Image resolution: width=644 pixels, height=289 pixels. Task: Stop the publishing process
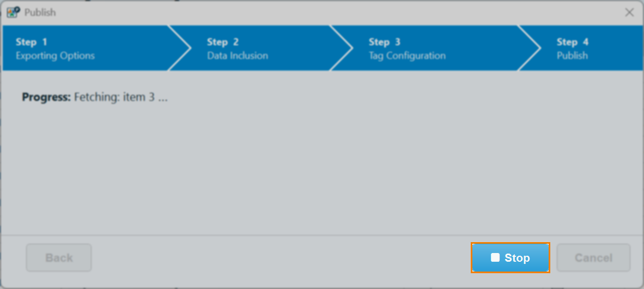click(511, 257)
